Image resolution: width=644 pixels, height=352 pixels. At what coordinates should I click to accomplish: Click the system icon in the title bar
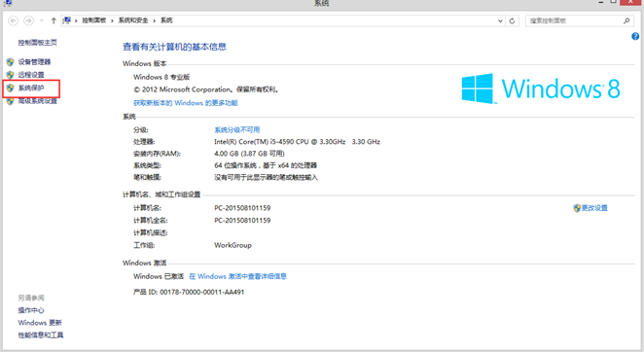tap(7, 3)
